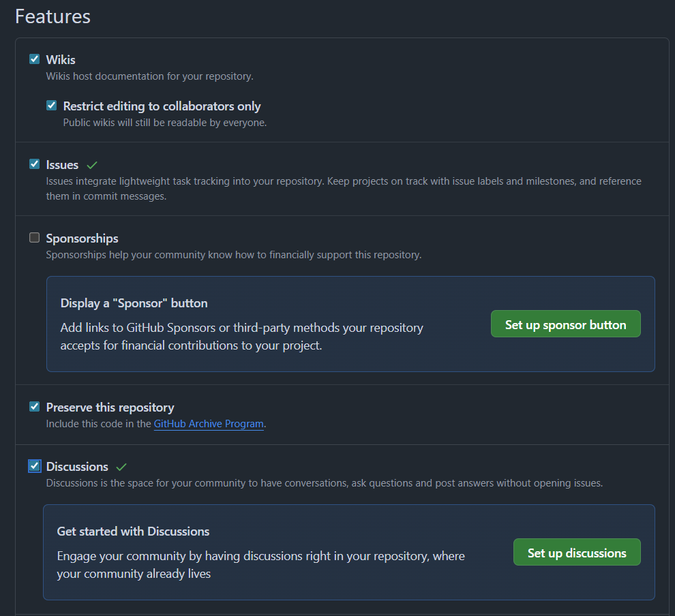Click the Display a "Sponsor" button heading
This screenshot has width=675, height=616.
134,303
